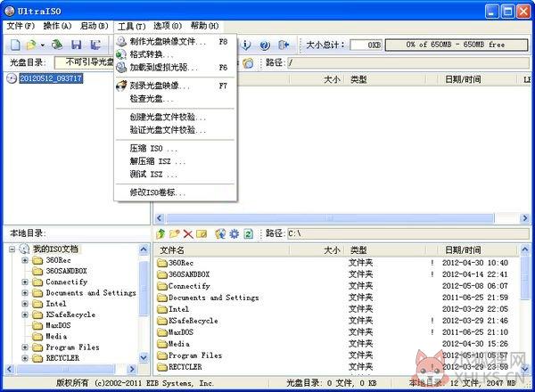Click the disc path field showing /
The width and height of the screenshot is (535, 392).
408,62
